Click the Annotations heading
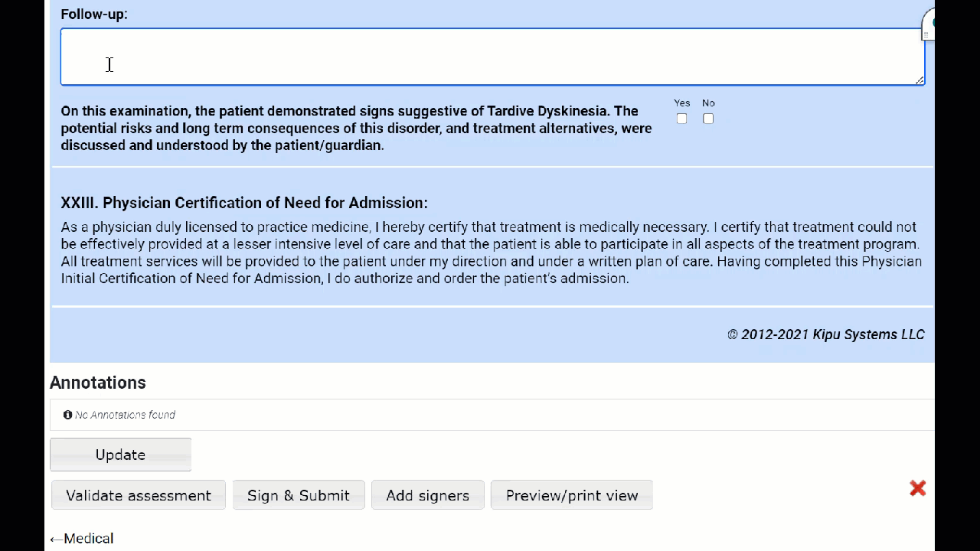 (x=98, y=383)
